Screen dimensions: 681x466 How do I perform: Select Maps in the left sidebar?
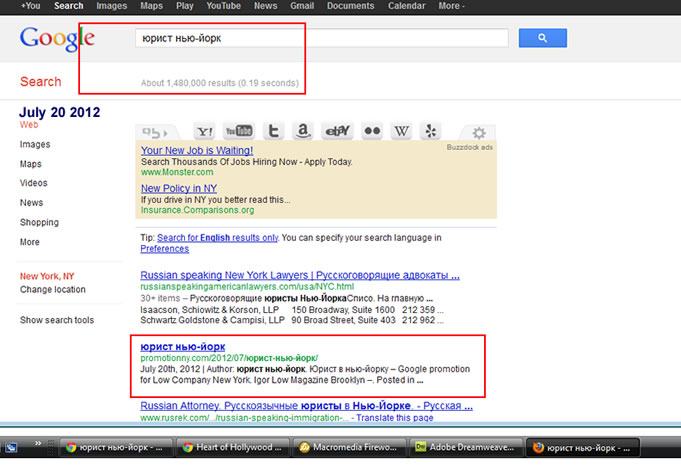[30, 164]
